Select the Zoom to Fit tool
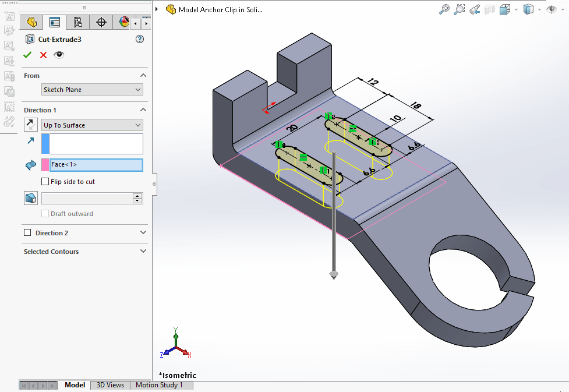The image size is (569, 392). tap(444, 9)
